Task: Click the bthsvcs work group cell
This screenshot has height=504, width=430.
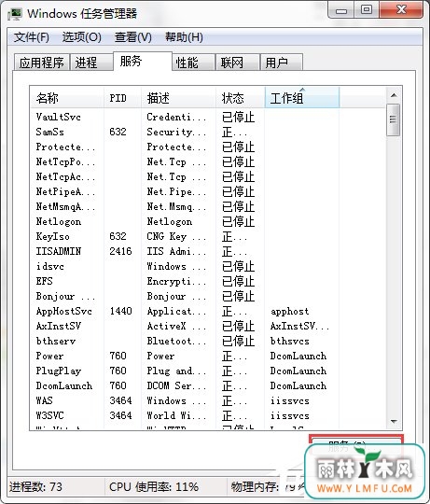Action: [x=290, y=341]
